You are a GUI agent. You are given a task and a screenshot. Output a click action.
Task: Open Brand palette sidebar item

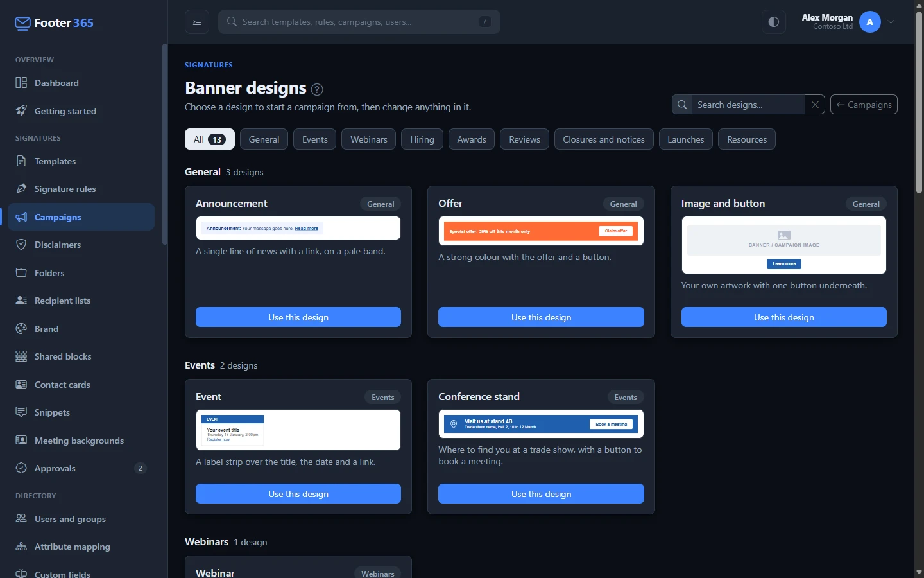coord(81,329)
